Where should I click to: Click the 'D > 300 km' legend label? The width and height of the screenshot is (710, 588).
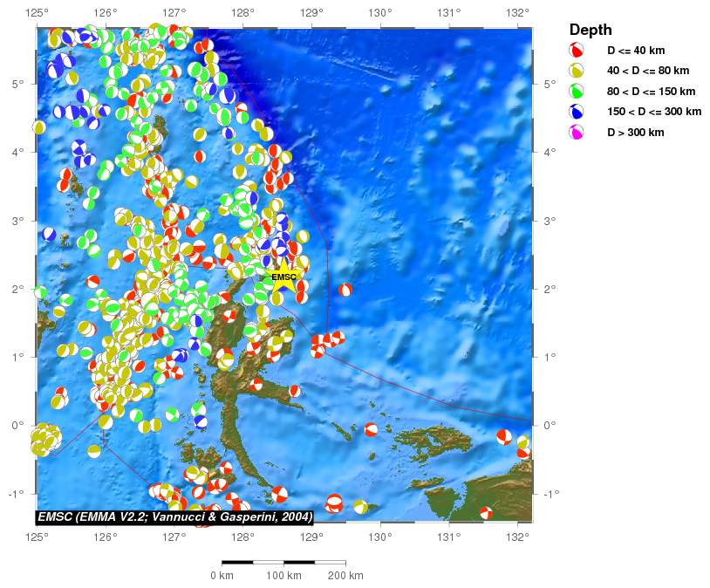(636, 133)
